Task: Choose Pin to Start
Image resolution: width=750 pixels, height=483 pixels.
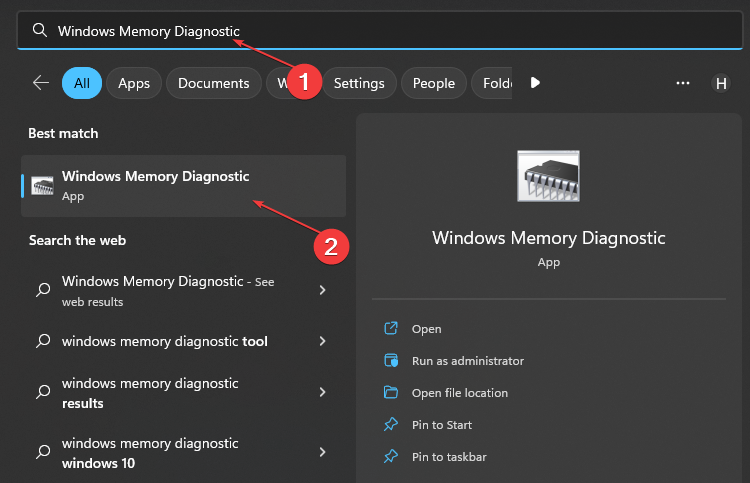Action: point(442,425)
